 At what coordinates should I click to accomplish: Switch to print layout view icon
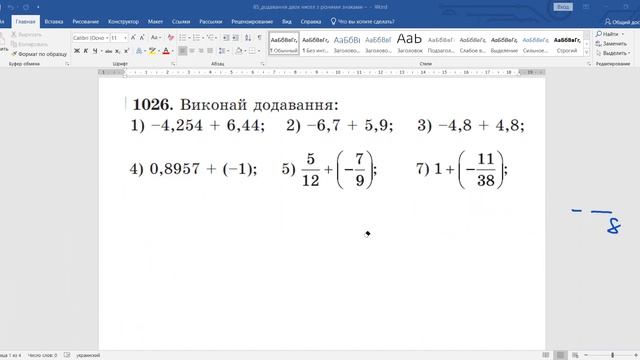[x=560, y=355]
